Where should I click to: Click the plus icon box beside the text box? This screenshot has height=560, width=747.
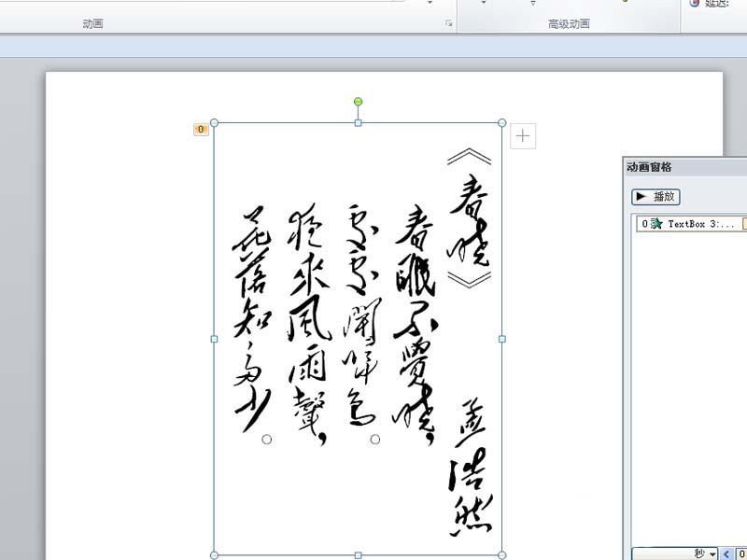[x=523, y=136]
